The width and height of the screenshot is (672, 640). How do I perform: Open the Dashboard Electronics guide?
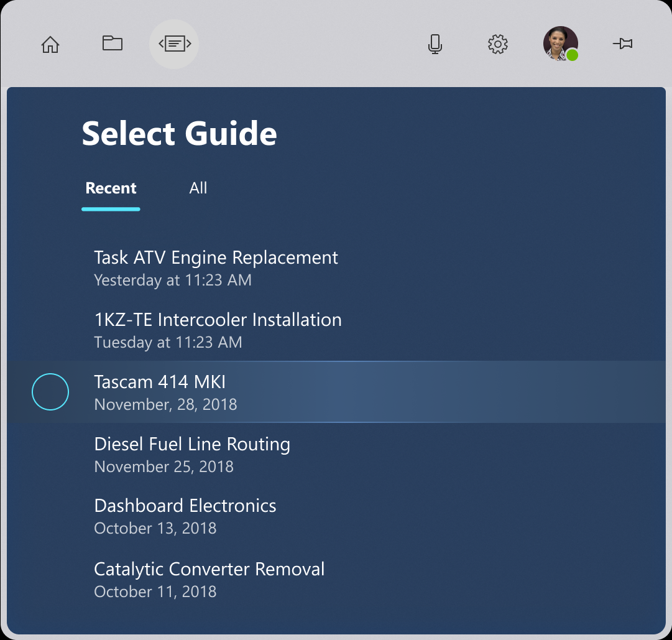click(185, 506)
